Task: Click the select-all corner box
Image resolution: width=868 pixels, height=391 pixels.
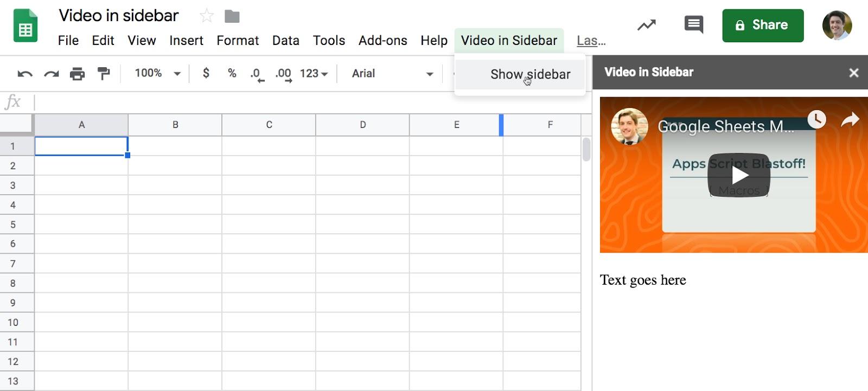Action: (17, 125)
